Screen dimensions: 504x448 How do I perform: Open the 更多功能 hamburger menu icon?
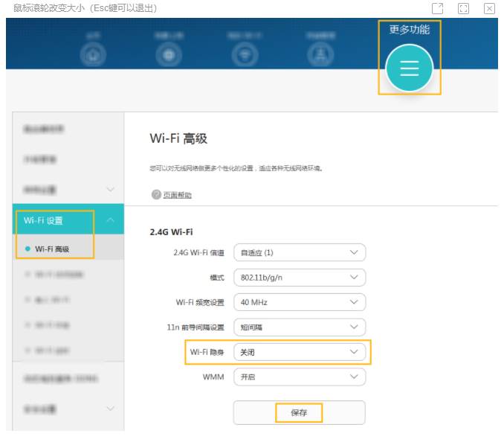point(410,69)
